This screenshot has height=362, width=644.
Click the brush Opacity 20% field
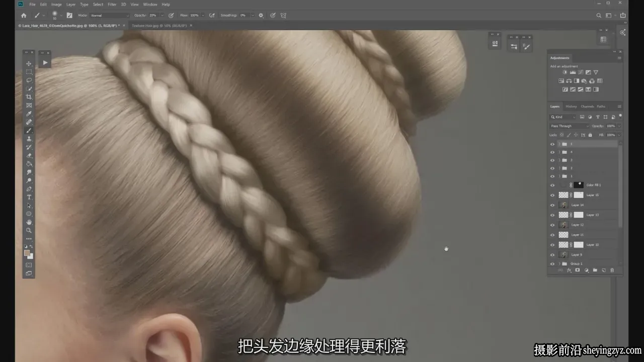point(153,16)
